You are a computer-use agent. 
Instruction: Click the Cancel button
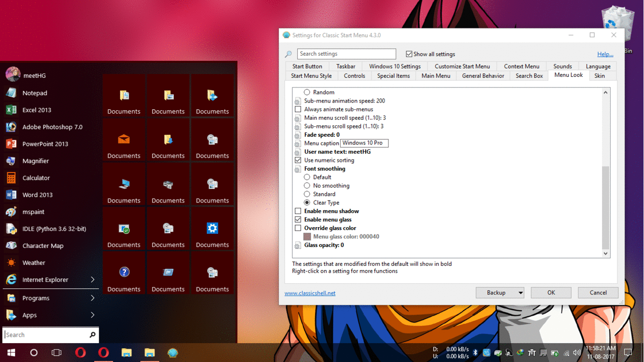coord(598,293)
